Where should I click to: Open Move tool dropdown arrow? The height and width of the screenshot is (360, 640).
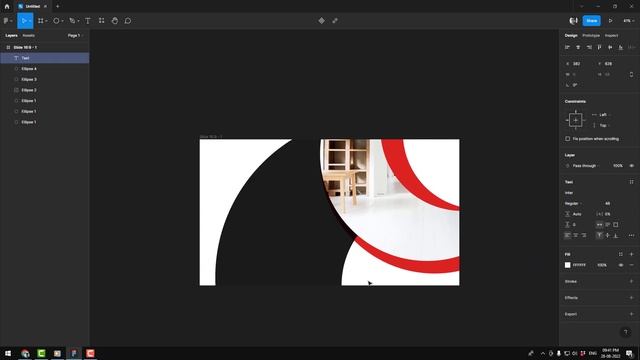coord(30,21)
